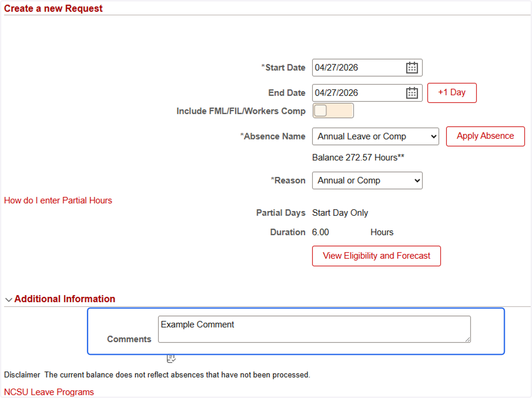Viewport: 532px width, 398px height.
Task: Click the Disclaimer text line
Action: pyautogui.click(x=157, y=375)
